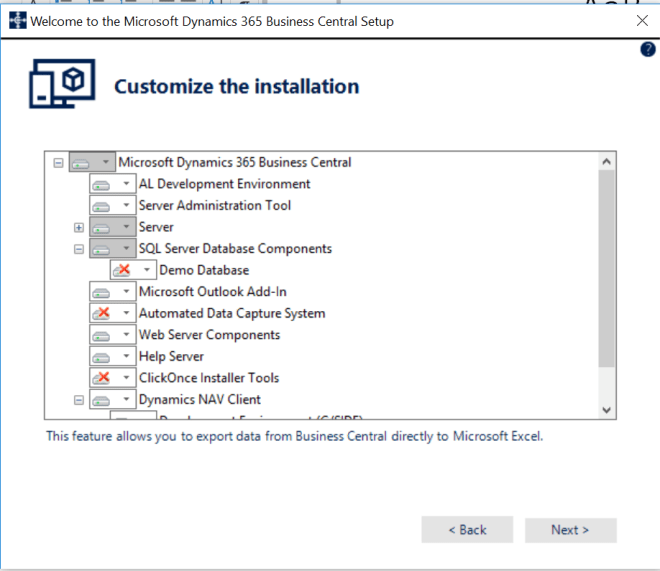660x571 pixels.
Task: Close the setup window
Action: click(642, 20)
